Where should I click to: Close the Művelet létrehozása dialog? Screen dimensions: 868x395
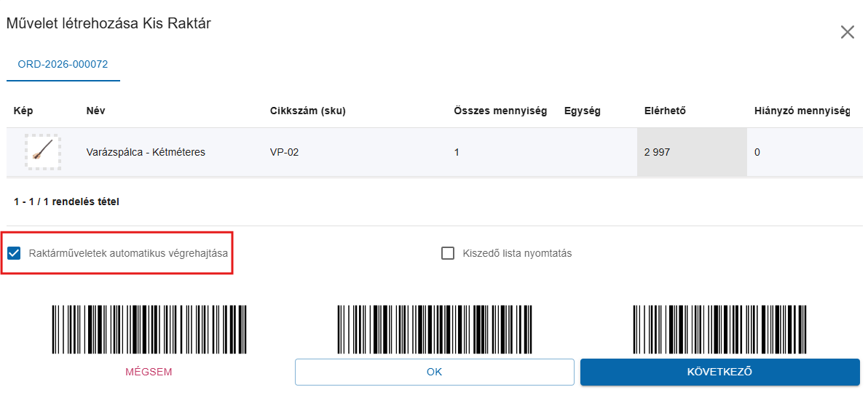pos(847,32)
